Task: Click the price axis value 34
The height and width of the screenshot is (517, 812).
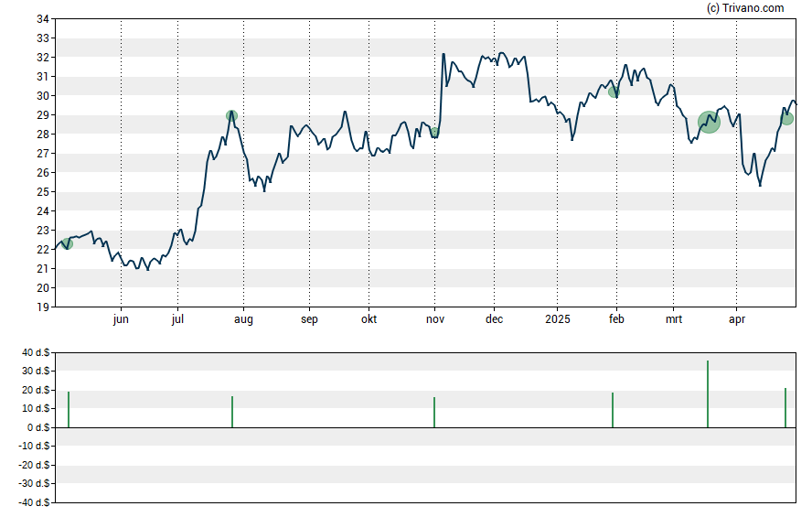Action: [43, 19]
